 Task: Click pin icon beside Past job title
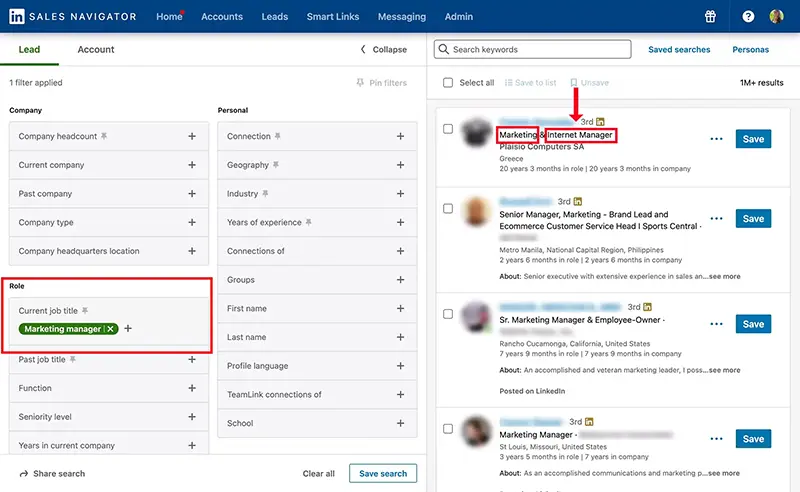click(x=72, y=359)
